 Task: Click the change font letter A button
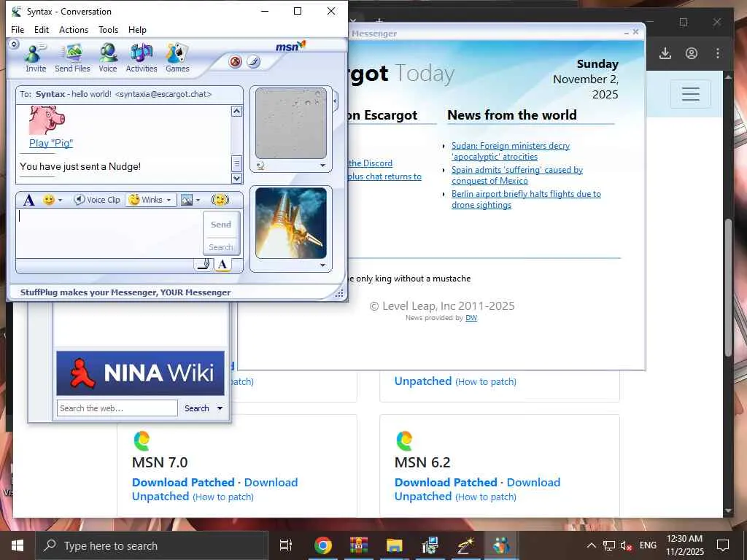(x=28, y=200)
